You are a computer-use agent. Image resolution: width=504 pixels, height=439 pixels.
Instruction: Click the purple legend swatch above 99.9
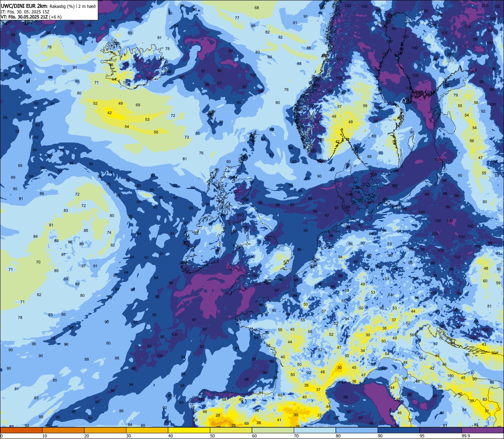point(482,430)
